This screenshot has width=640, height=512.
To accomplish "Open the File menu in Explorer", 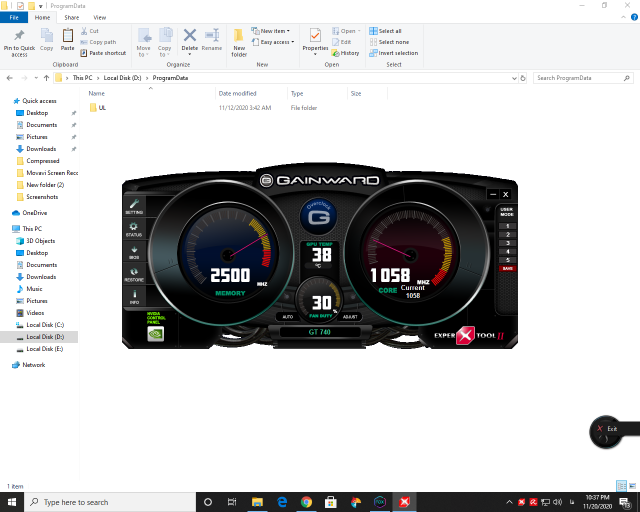I will coord(14,18).
